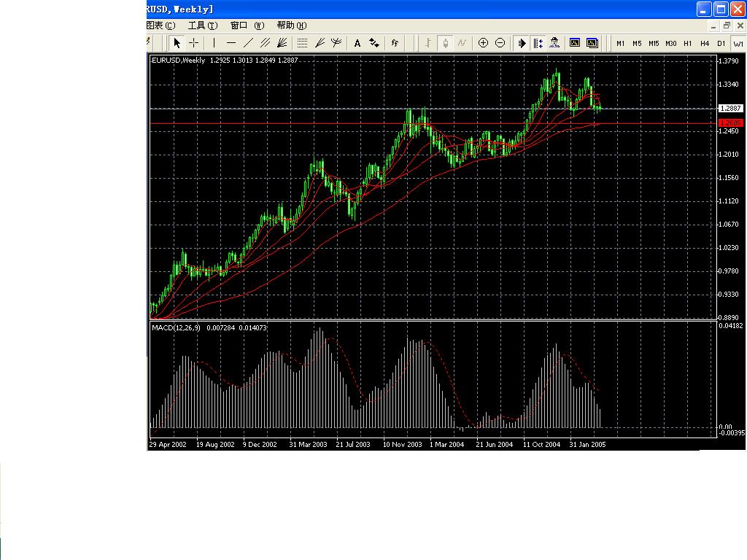Switch to M5 timeframe
The image size is (747, 560).
pos(637,43)
